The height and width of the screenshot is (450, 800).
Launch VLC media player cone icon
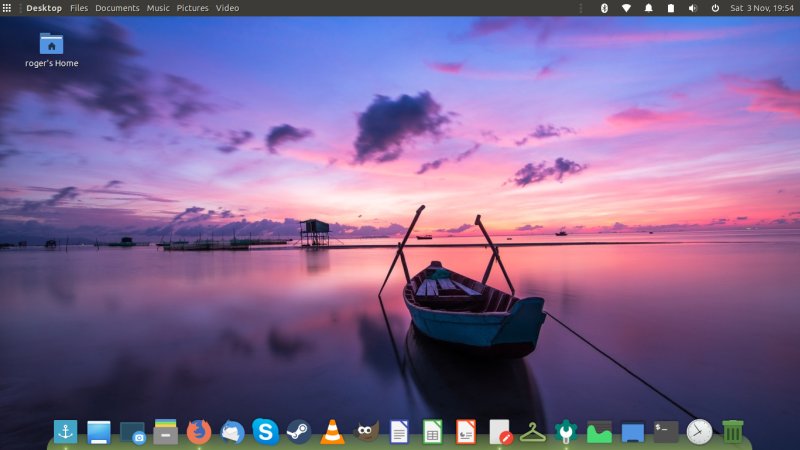click(332, 432)
